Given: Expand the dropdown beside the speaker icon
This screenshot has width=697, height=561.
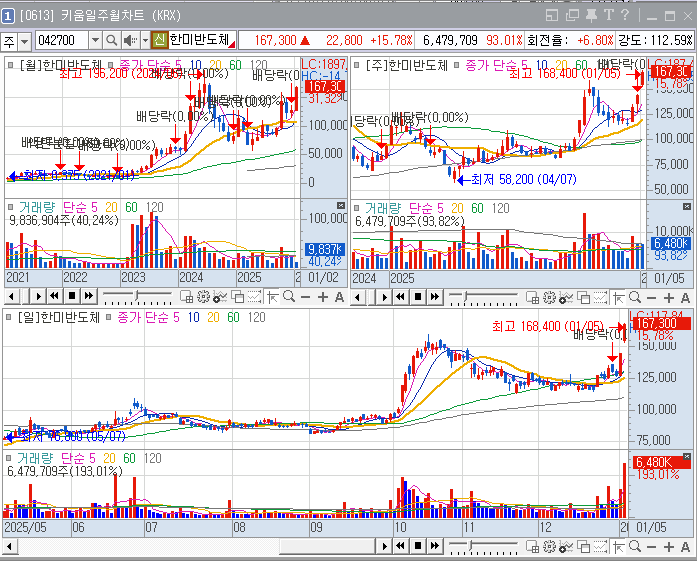Looking at the screenshot, I should [x=145, y=41].
